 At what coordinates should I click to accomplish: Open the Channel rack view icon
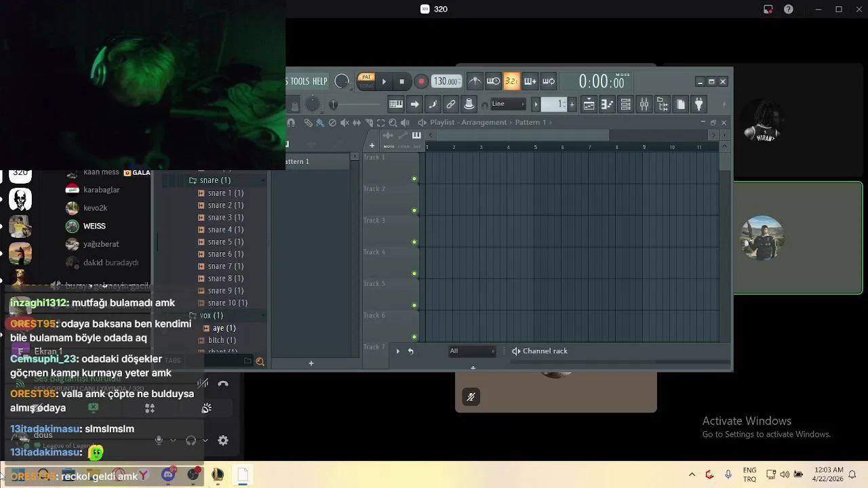point(625,104)
